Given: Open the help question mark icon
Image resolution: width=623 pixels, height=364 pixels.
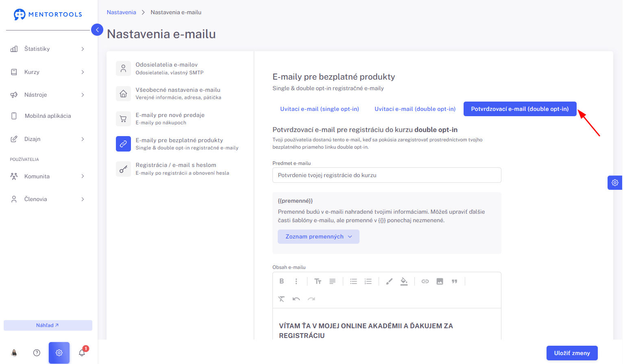Looking at the screenshot, I should coord(37,353).
